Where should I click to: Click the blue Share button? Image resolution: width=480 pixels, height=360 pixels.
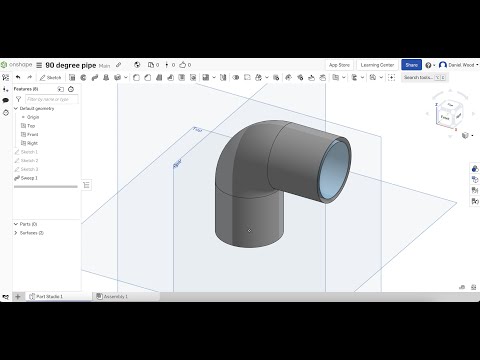[x=411, y=65]
